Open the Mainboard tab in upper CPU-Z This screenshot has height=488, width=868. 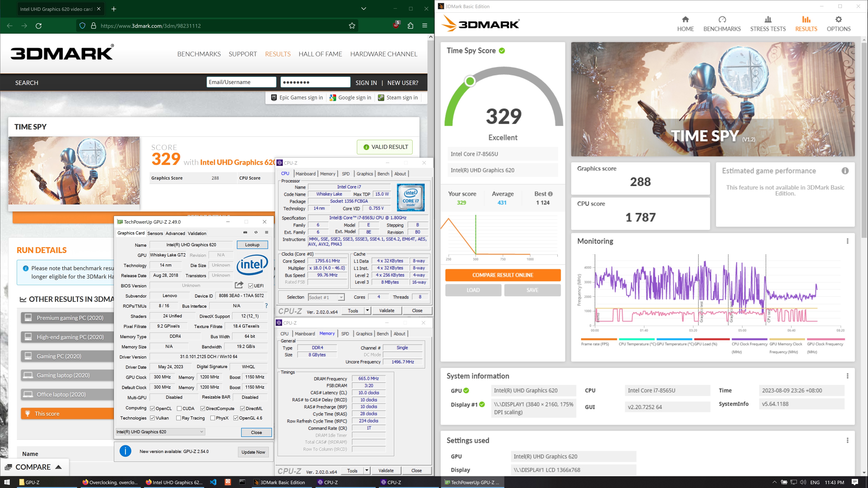point(305,174)
